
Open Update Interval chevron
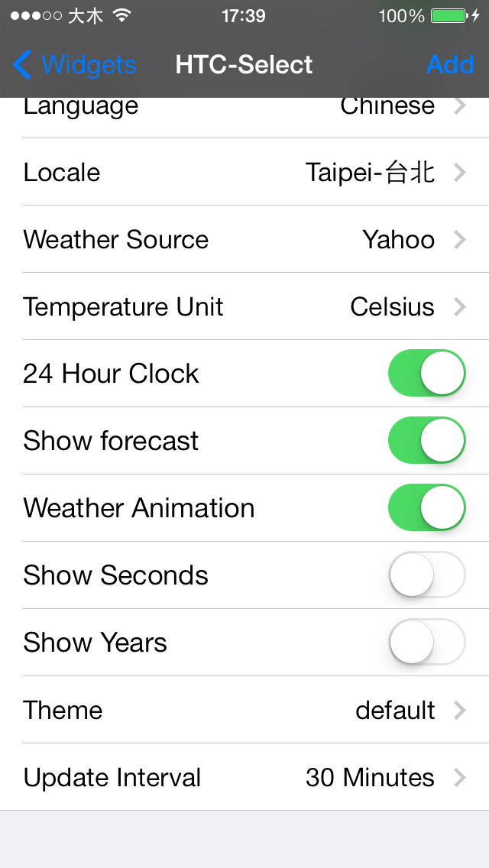[459, 778]
